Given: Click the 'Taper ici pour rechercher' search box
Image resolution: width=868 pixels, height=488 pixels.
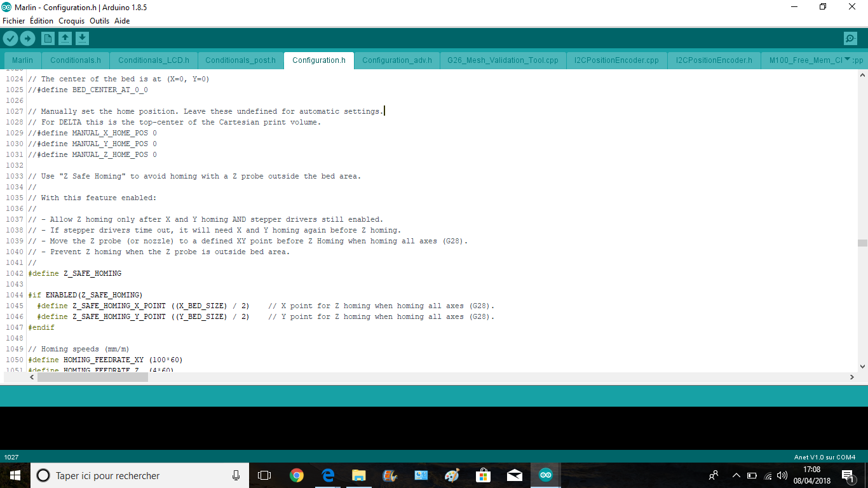Looking at the screenshot, I should click(x=140, y=475).
